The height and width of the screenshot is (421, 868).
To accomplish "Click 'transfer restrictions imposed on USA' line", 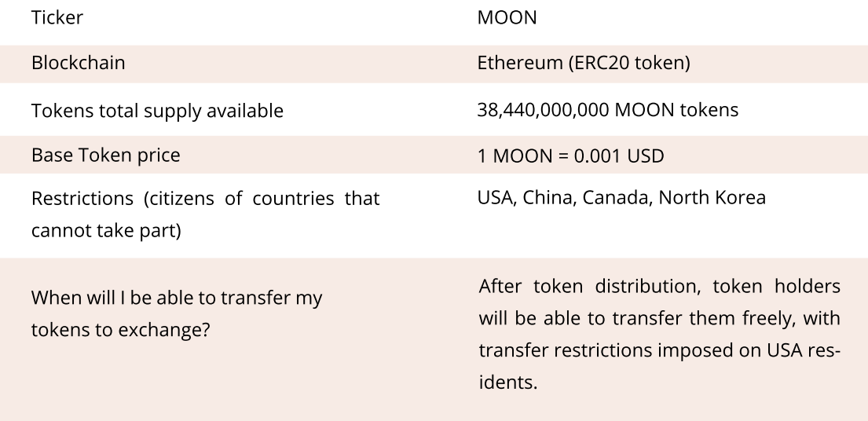I will (659, 350).
